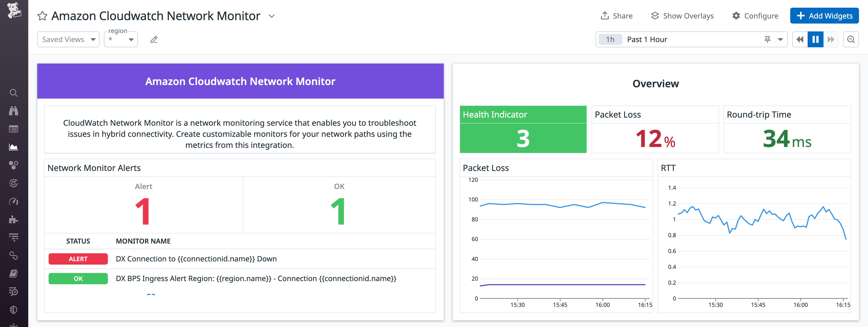This screenshot has height=327, width=868.
Task: Star the Amazon Cloudwatch Network Monitor dashboard
Action: pyautogui.click(x=42, y=16)
